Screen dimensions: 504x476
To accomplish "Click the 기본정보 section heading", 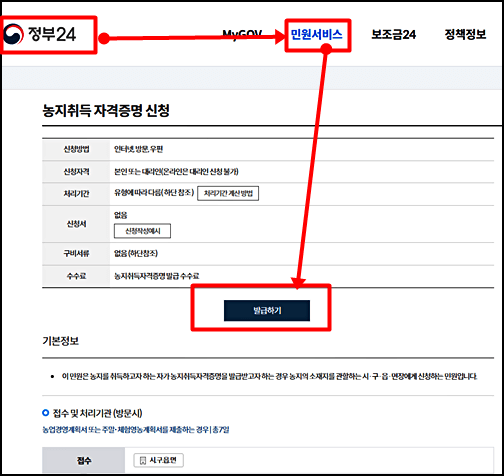I will click(61, 341).
